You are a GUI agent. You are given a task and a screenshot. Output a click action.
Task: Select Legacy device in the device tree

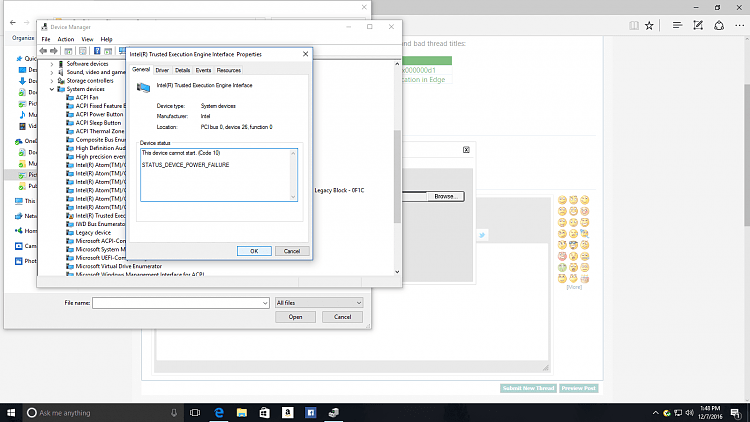93,233
